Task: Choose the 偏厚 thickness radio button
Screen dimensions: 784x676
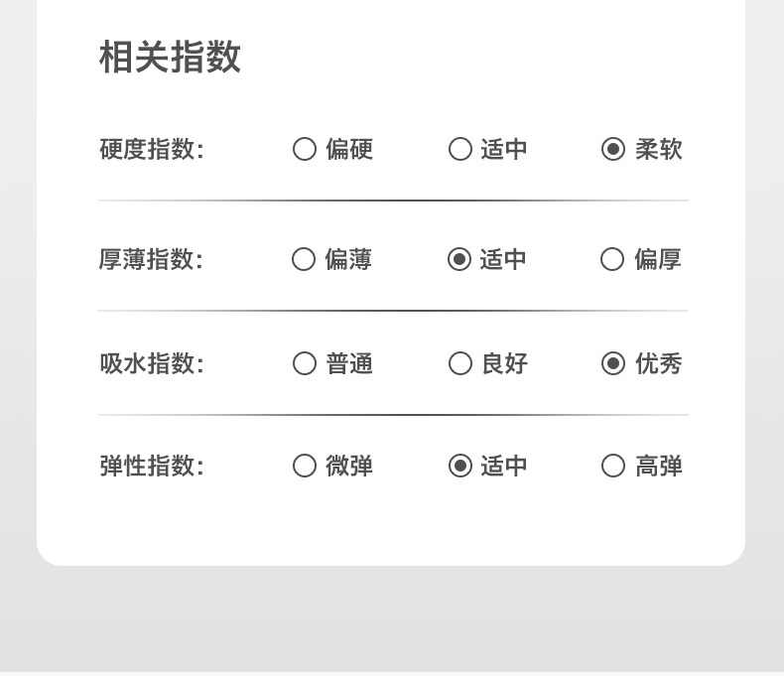Action: click(x=612, y=259)
